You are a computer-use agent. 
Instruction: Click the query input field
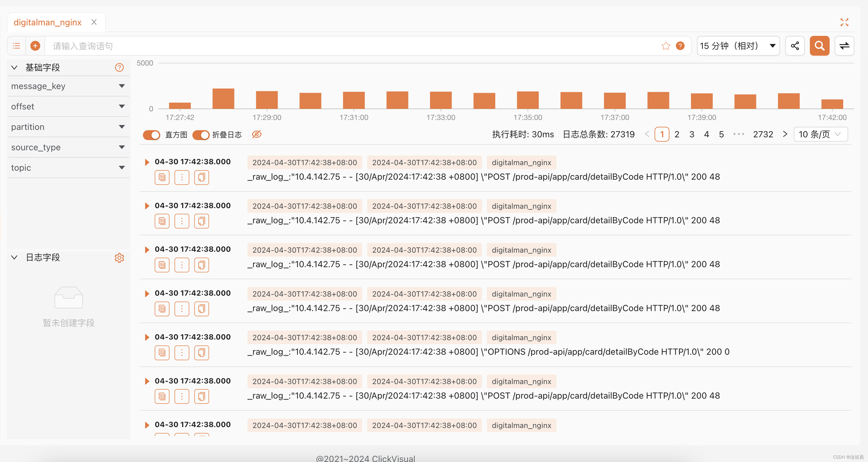[x=337, y=46]
